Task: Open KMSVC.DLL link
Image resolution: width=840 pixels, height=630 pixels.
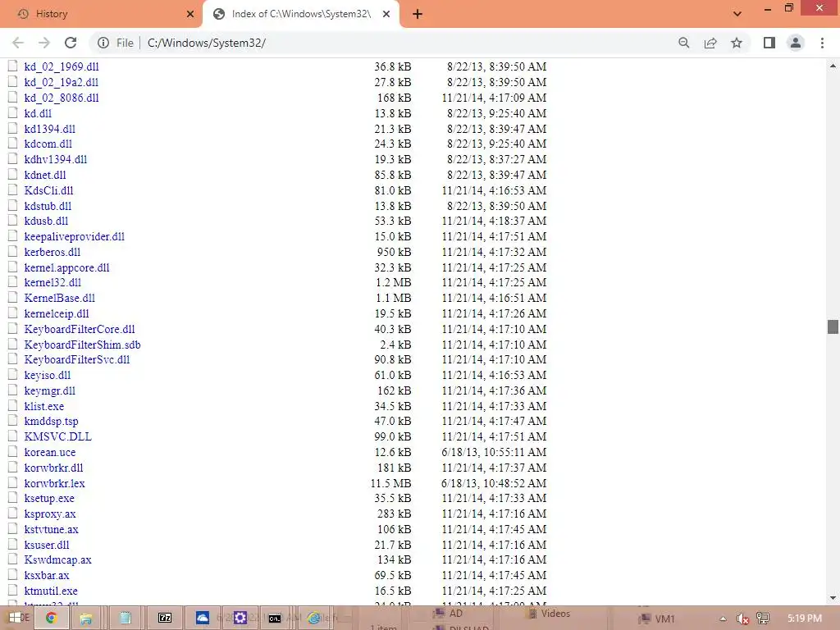Action: pos(58,437)
